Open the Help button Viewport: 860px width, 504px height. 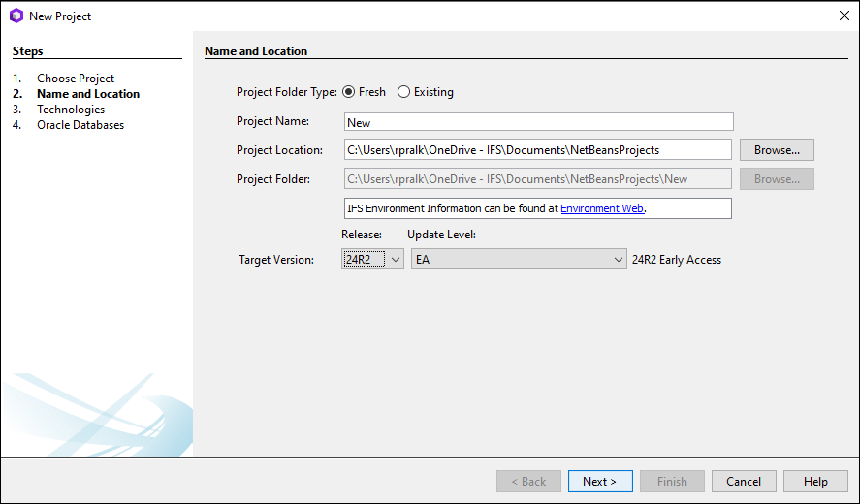coord(815,482)
